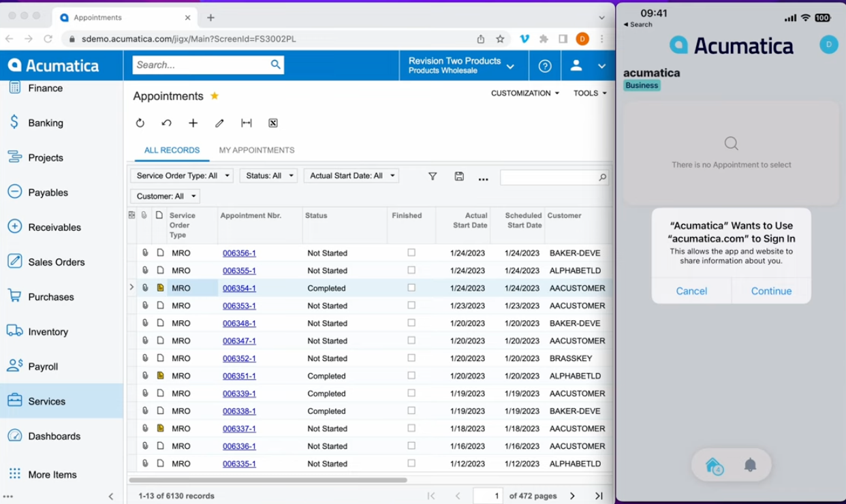Open the Status: All filter dropdown
The width and height of the screenshot is (846, 504).
tap(268, 176)
